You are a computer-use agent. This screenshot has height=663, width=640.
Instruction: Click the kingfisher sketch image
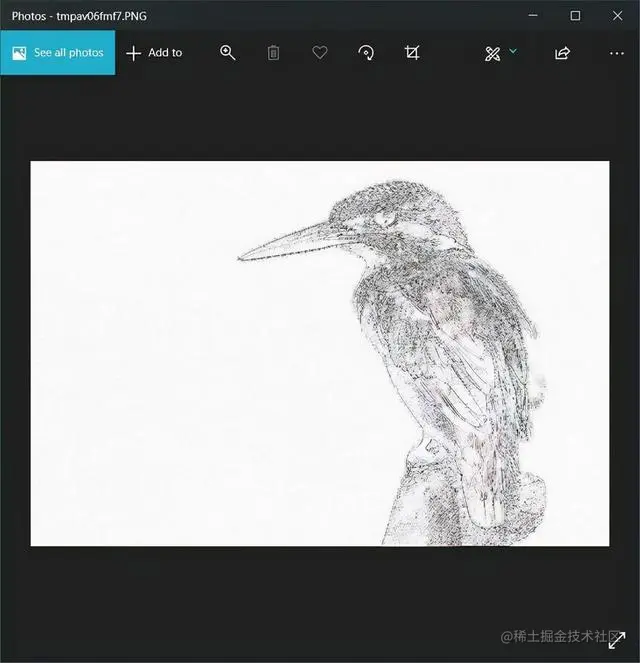pos(320,353)
